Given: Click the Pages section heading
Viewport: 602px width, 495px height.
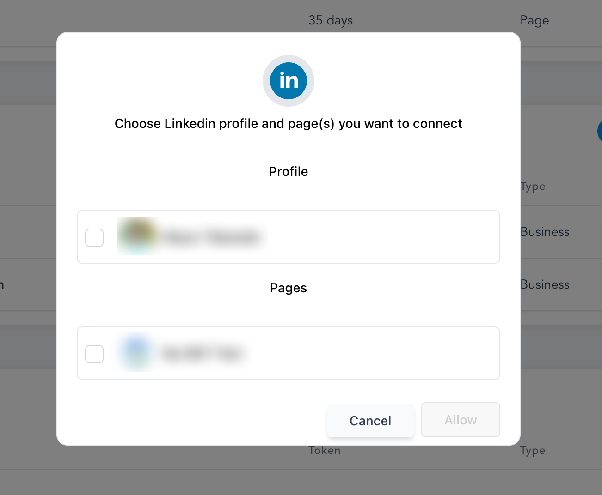Looking at the screenshot, I should [288, 288].
